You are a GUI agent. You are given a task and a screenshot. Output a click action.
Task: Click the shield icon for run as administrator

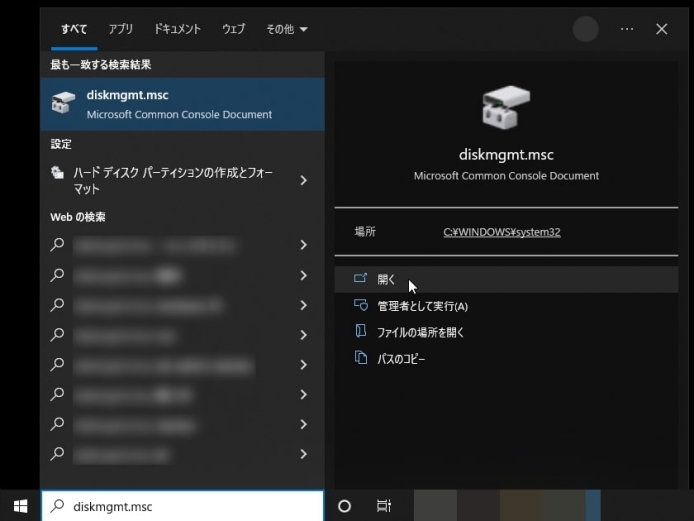(361, 305)
